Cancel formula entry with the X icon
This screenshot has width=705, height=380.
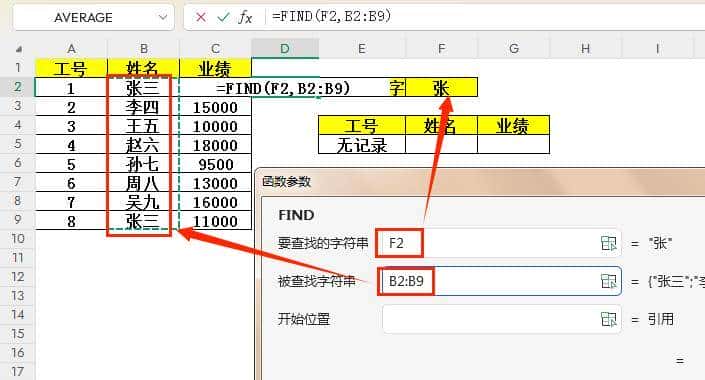coord(201,18)
